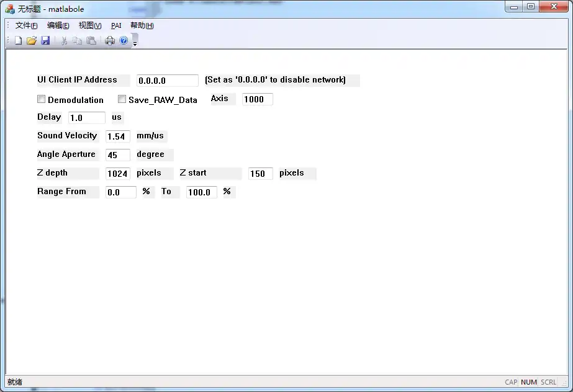Save using the floppy disk icon
This screenshot has width=573, height=392.
(45, 40)
